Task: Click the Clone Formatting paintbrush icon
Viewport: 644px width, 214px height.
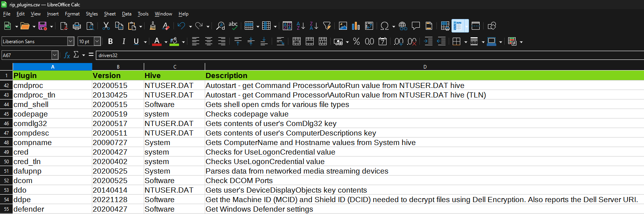Action: pyautogui.click(x=152, y=26)
